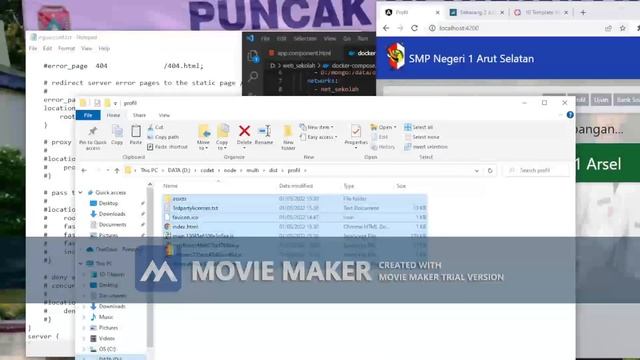Screen dimensions: 640x360
Task: Click the red Delete icon
Action: (x=244, y=131)
